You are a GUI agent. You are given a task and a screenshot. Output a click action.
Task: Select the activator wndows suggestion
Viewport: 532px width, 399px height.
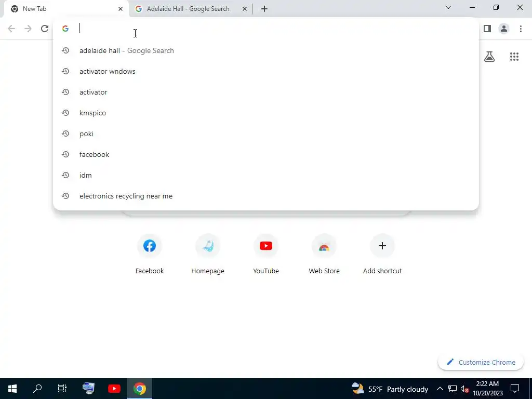pyautogui.click(x=266, y=71)
